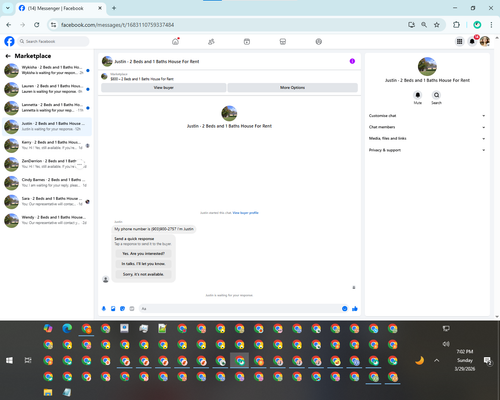The height and width of the screenshot is (400, 500).
Task: Open the Chrome extensions puzzle icon
Action: 456,25
